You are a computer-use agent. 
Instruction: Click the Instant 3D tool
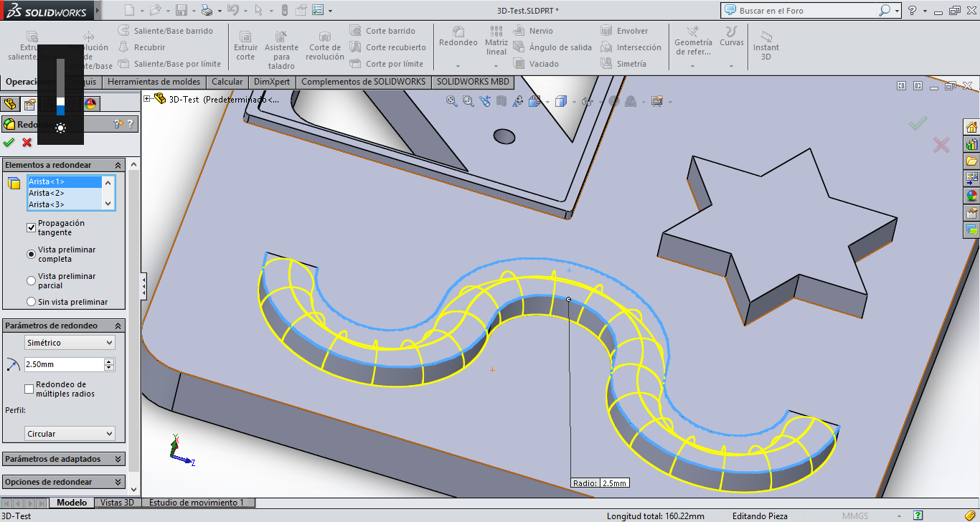pyautogui.click(x=766, y=44)
